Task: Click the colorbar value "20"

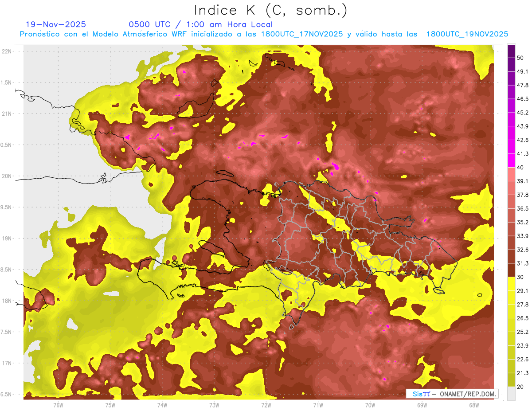Action: click(520, 387)
